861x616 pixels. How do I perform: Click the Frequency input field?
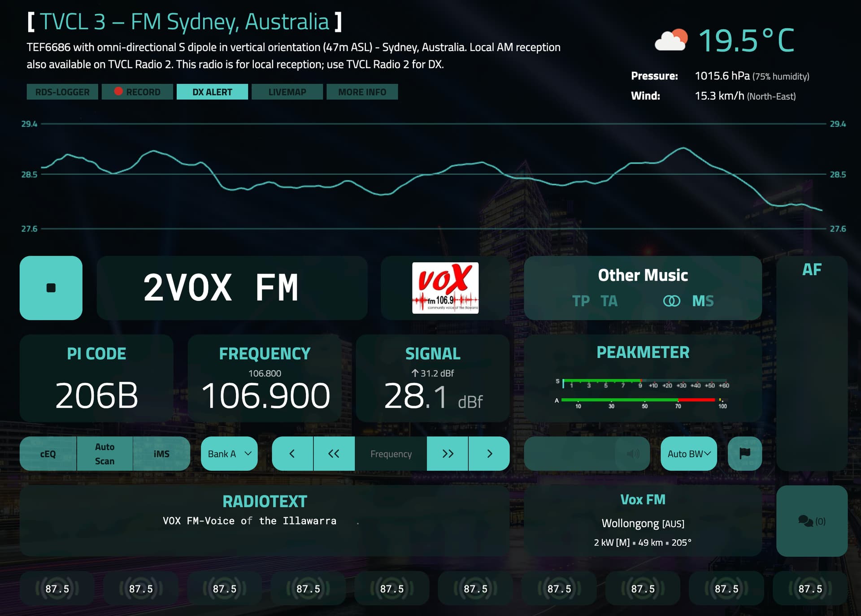click(391, 454)
